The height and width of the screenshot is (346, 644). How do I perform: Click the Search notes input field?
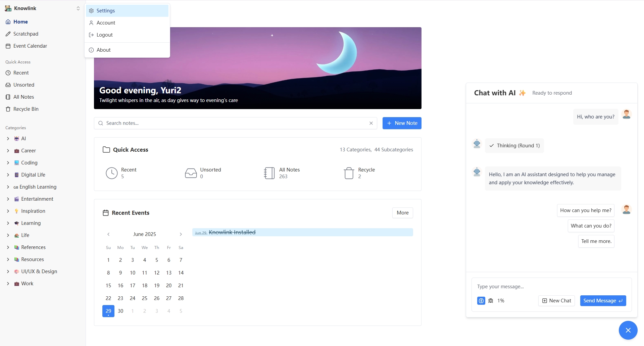[x=236, y=123]
